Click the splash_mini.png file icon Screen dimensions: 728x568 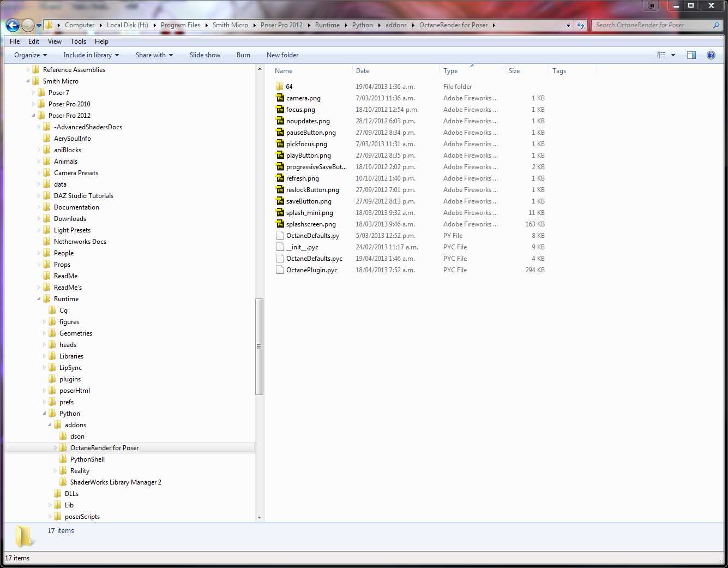(280, 213)
